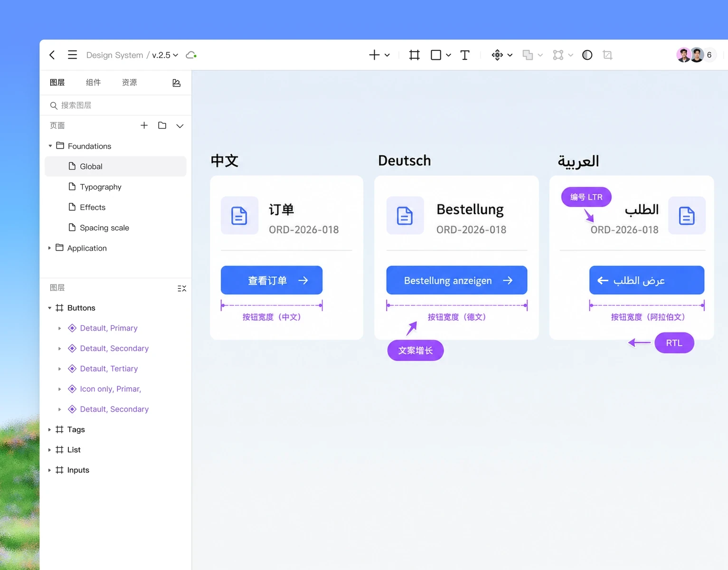
Task: Open the hamburger menu icon
Action: tap(72, 55)
